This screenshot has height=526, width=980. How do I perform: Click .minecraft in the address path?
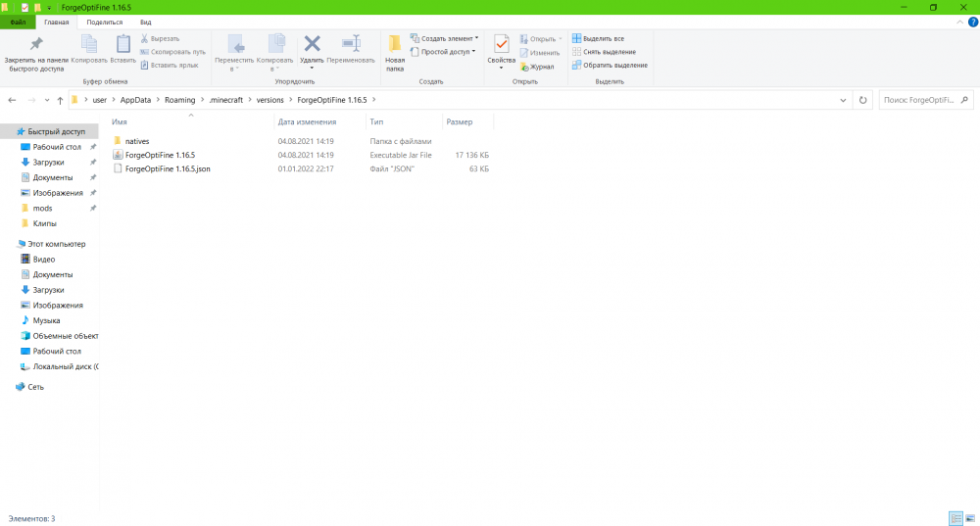(225, 100)
